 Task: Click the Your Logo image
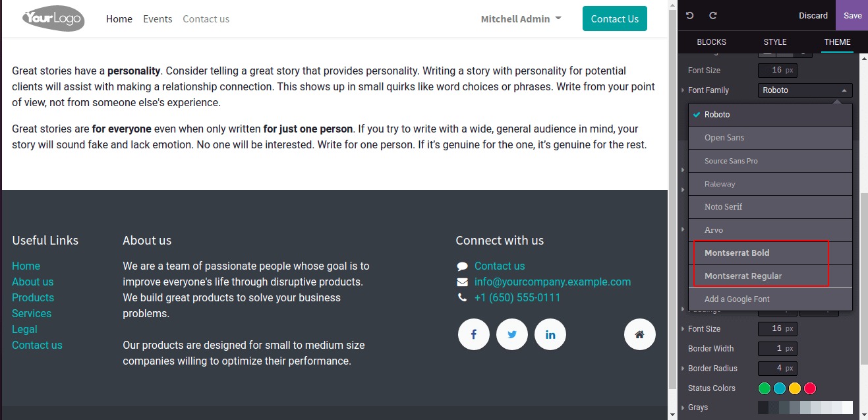pos(53,19)
